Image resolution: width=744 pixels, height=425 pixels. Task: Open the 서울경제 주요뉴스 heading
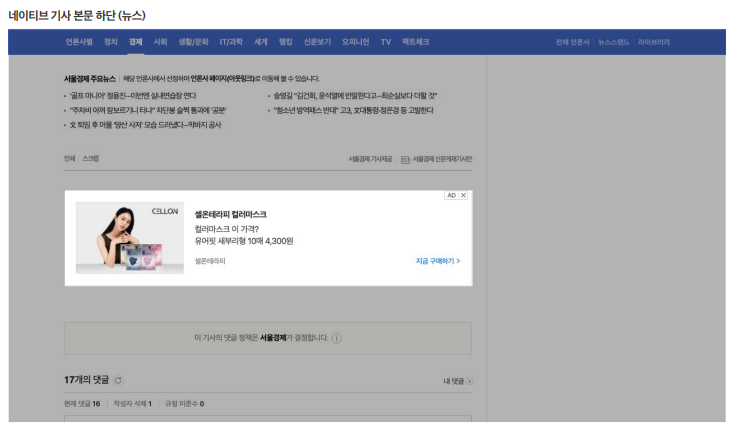coord(90,79)
